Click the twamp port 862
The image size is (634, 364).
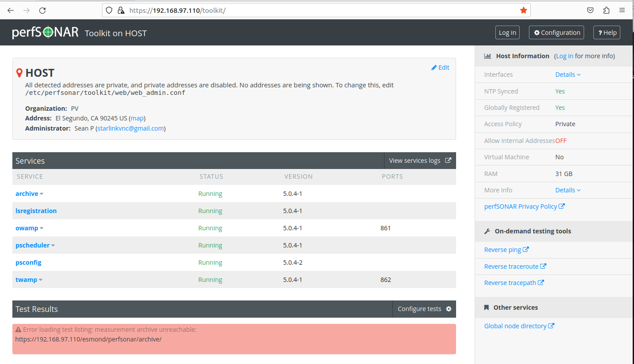(385, 280)
